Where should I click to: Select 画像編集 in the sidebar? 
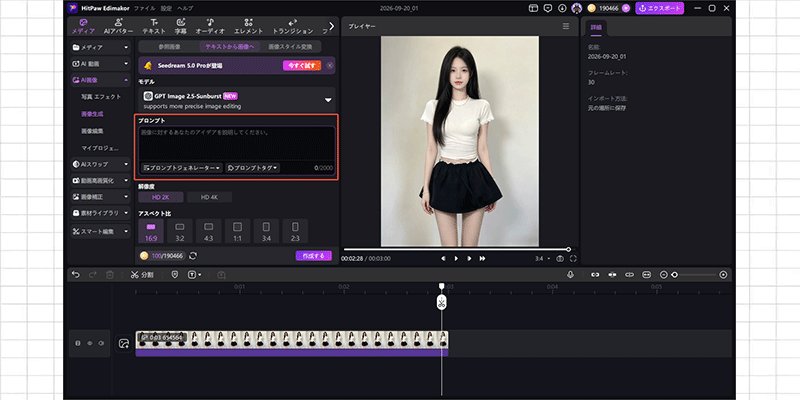[x=92, y=131]
